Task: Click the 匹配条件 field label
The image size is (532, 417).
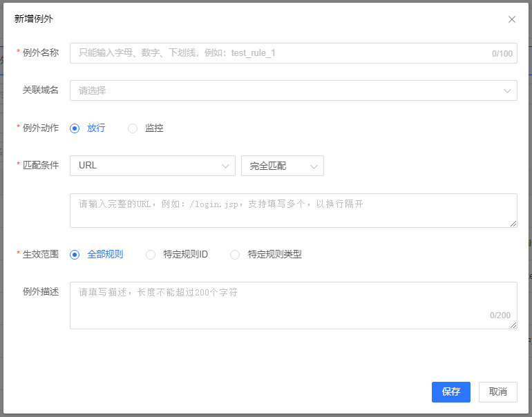Action: click(x=41, y=166)
